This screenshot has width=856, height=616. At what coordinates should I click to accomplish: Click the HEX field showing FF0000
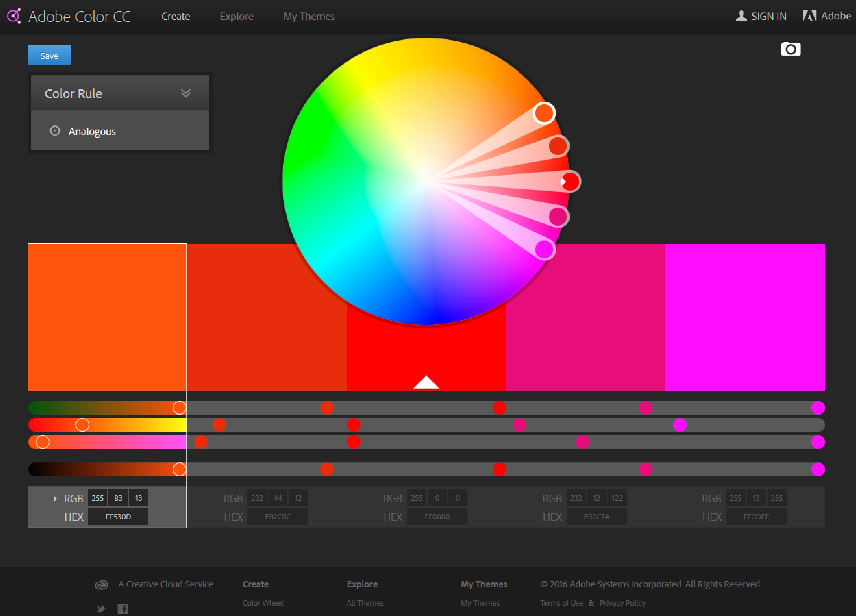(x=437, y=516)
